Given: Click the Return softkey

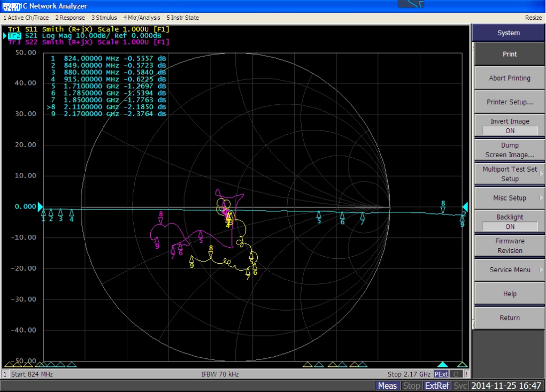Looking at the screenshot, I should (x=510, y=318).
